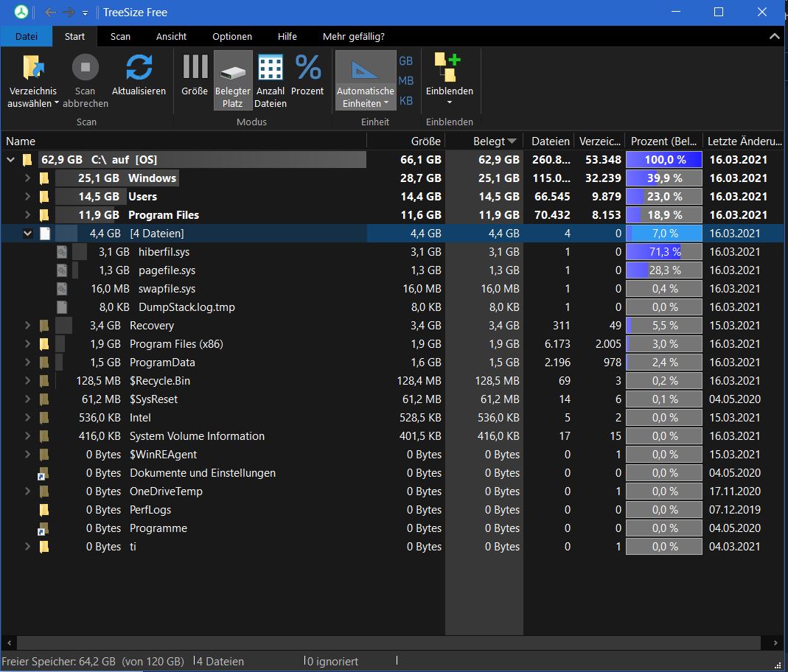Sort by the Belegt column header

484,141
